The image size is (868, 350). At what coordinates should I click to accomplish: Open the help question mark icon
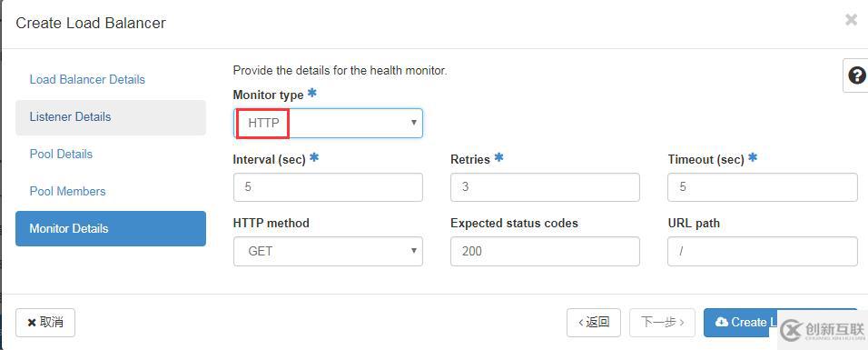[x=856, y=75]
